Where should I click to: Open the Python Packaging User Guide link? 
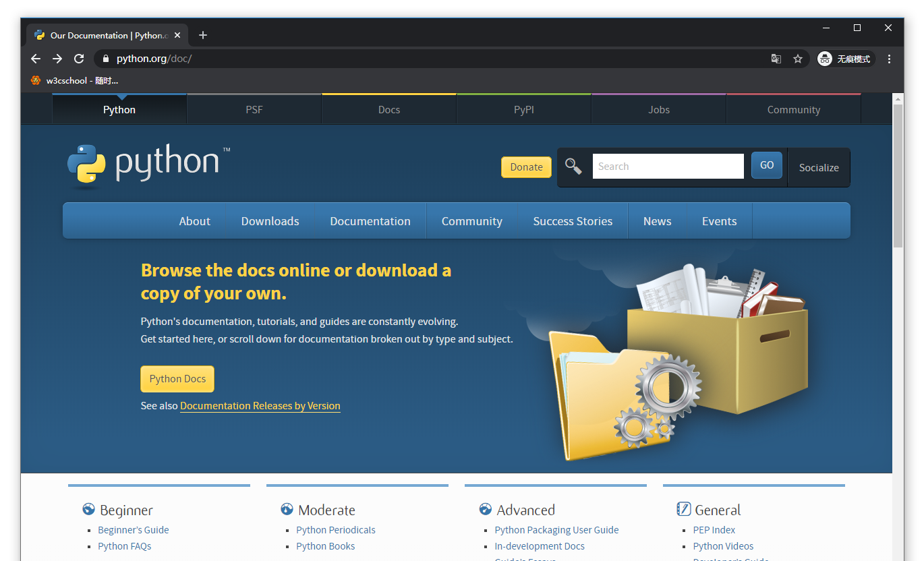pyautogui.click(x=556, y=530)
